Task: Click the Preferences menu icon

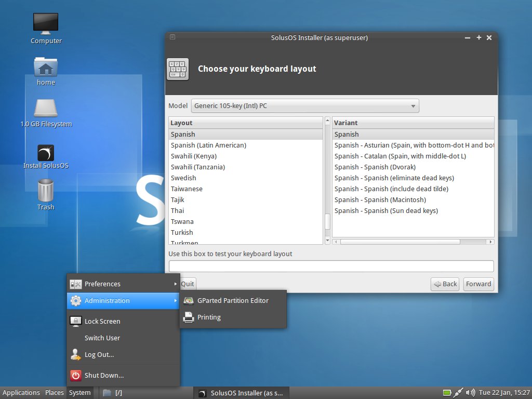Action: [x=76, y=284]
